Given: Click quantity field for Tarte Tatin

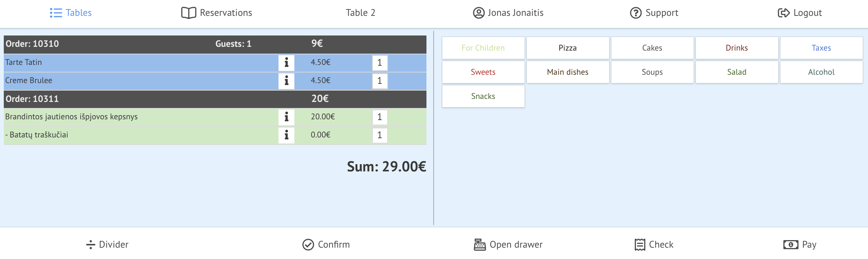Looking at the screenshot, I should [380, 63].
